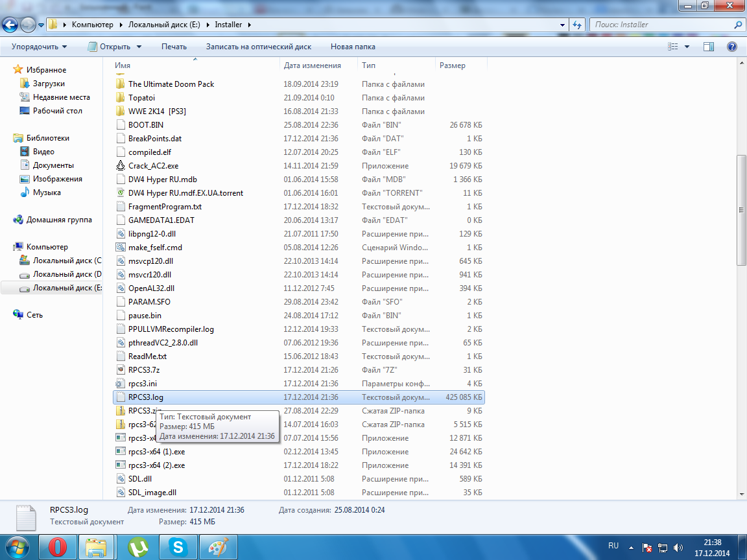Image resolution: width=747 pixels, height=560 pixels.
Task: Click the Paint icon in taskbar
Action: (x=217, y=548)
